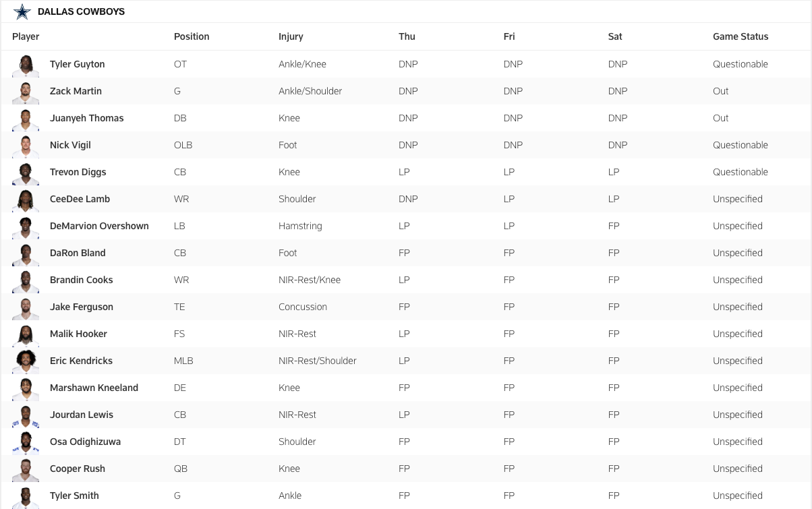Click the Position column header
The height and width of the screenshot is (509, 812).
click(192, 36)
